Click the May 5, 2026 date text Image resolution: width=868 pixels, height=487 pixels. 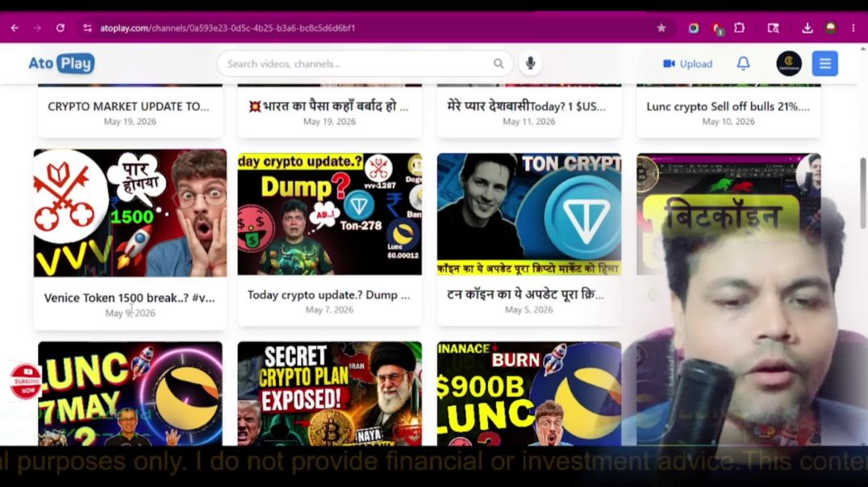528,310
